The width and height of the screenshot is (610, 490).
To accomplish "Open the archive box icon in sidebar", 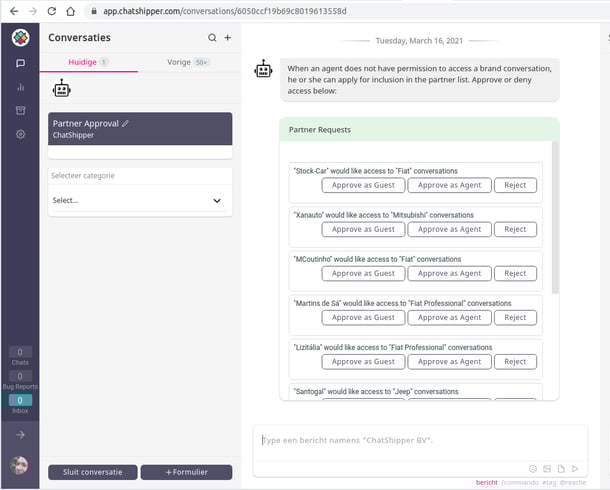I will [21, 110].
